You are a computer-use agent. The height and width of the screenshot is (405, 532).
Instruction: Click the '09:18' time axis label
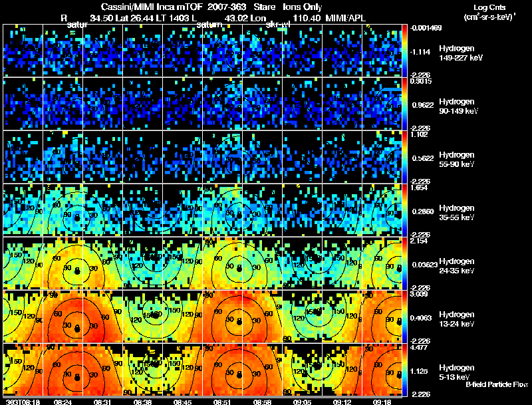point(382,402)
